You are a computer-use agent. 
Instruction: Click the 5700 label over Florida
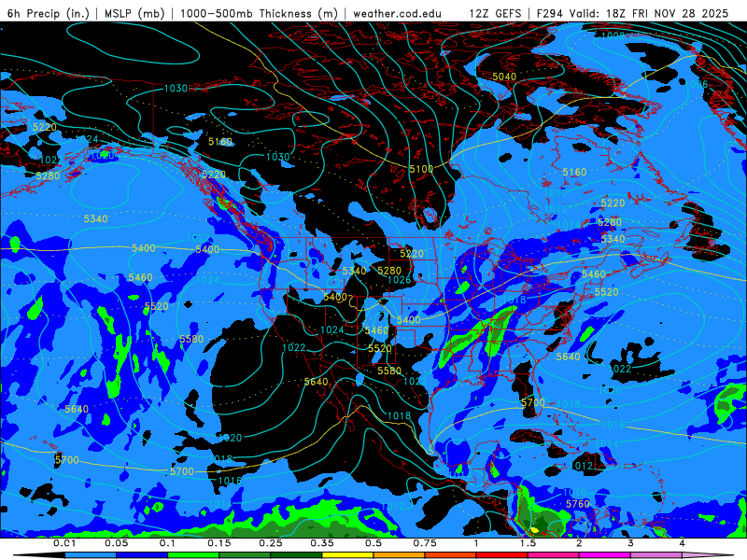click(532, 403)
